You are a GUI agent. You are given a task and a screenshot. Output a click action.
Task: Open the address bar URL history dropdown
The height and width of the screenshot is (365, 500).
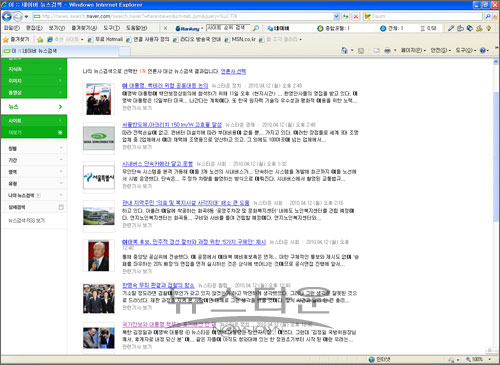tap(336, 16)
